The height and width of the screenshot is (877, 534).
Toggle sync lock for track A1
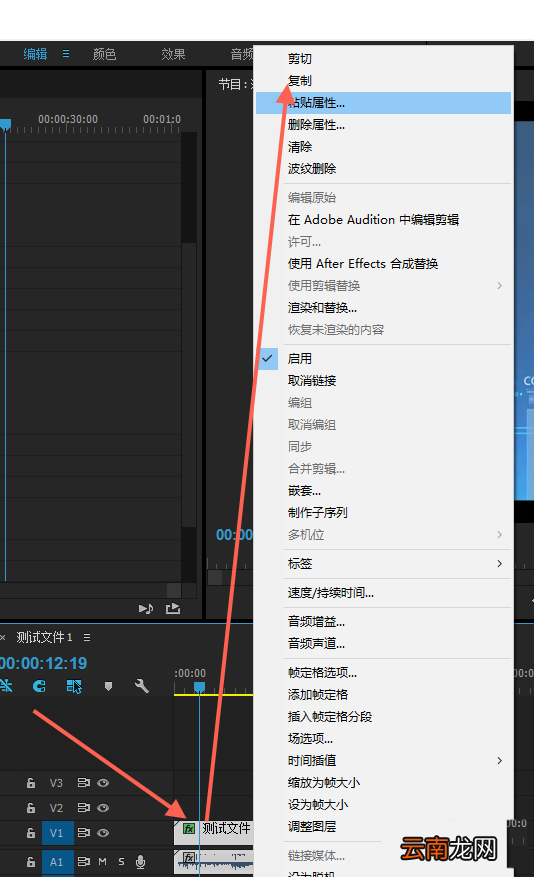tap(83, 861)
